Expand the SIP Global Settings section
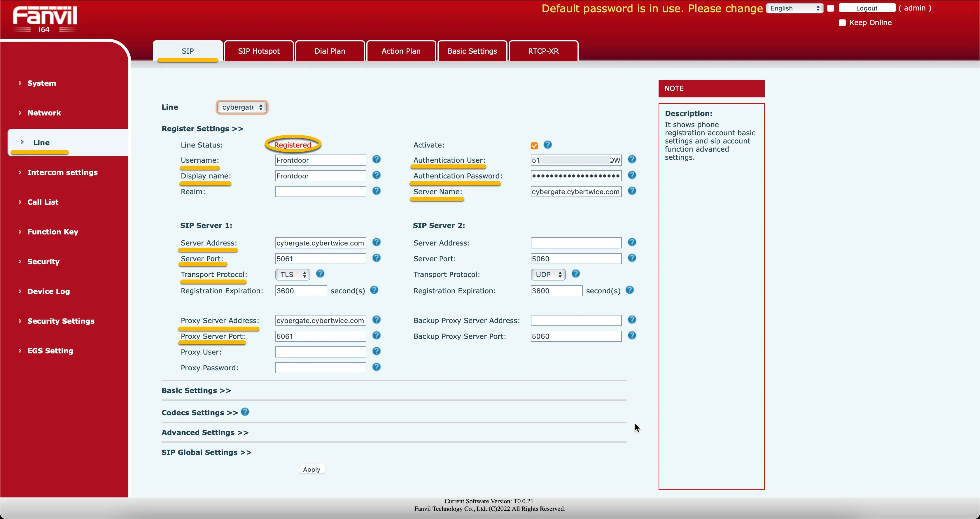The height and width of the screenshot is (519, 980). coord(206,452)
